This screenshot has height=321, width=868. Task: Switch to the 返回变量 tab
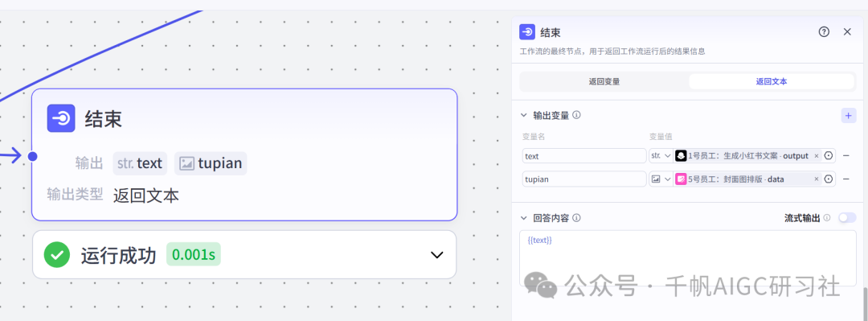(x=604, y=81)
